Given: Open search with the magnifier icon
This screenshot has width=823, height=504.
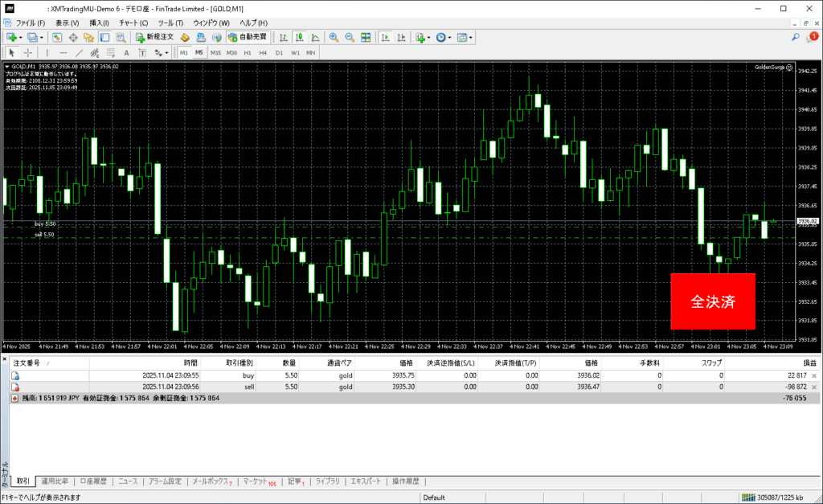Looking at the screenshot, I should pyautogui.click(x=796, y=37).
